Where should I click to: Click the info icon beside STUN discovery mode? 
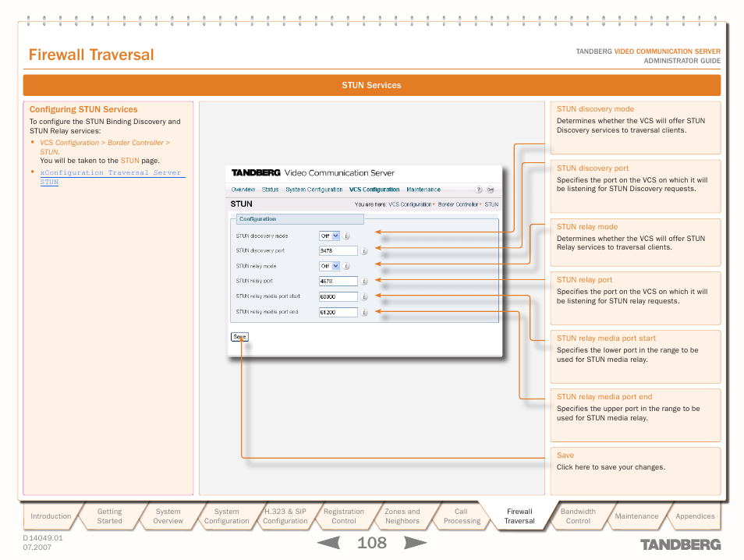pos(346,236)
